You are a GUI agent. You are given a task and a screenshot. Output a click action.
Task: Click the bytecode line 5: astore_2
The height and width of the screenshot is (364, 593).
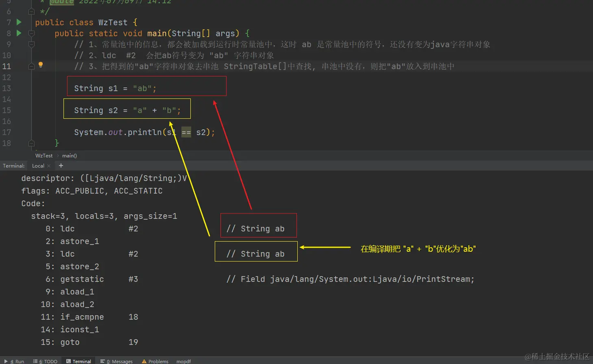(72, 266)
